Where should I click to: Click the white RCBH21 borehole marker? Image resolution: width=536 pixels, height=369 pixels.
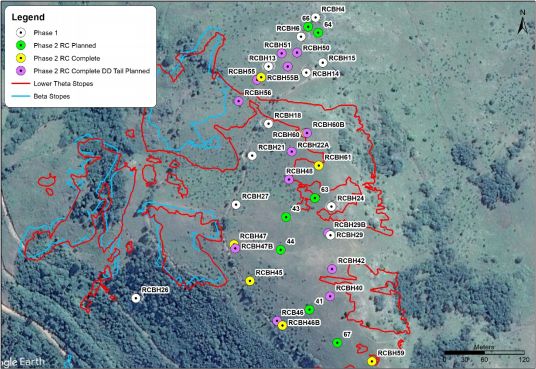tap(252, 156)
